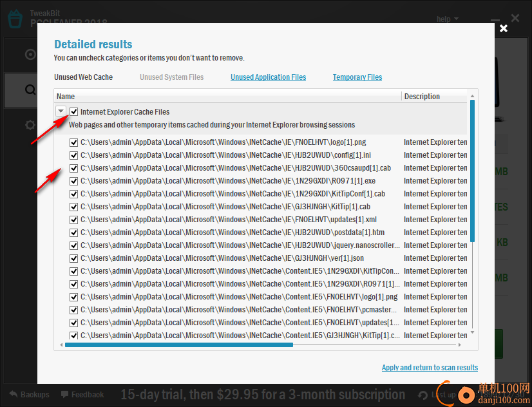Close the main PCCleaner window

[x=515, y=18]
